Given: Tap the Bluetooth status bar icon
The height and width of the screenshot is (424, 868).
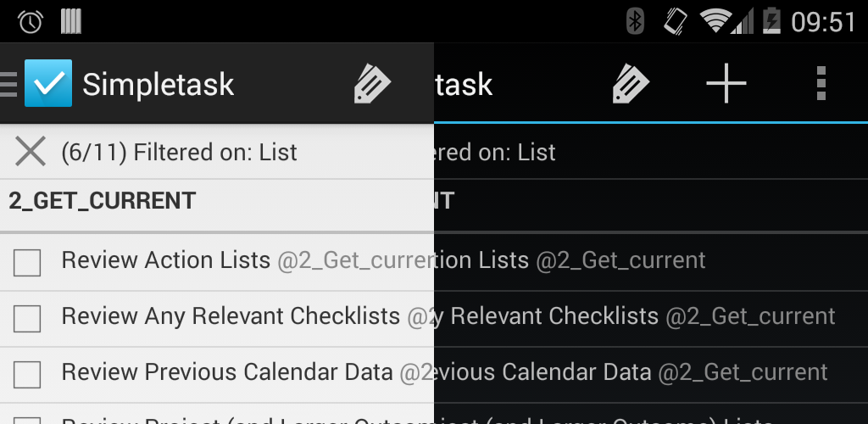Looking at the screenshot, I should coord(635,20).
